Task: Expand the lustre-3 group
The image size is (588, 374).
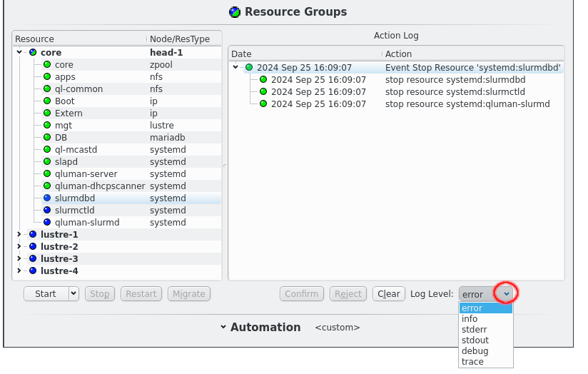Action: point(19,258)
